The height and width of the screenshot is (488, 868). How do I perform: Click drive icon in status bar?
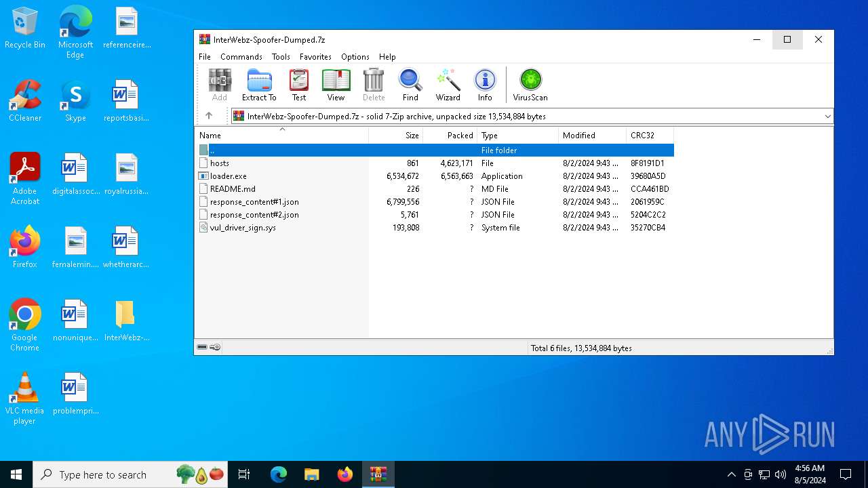[x=202, y=348]
